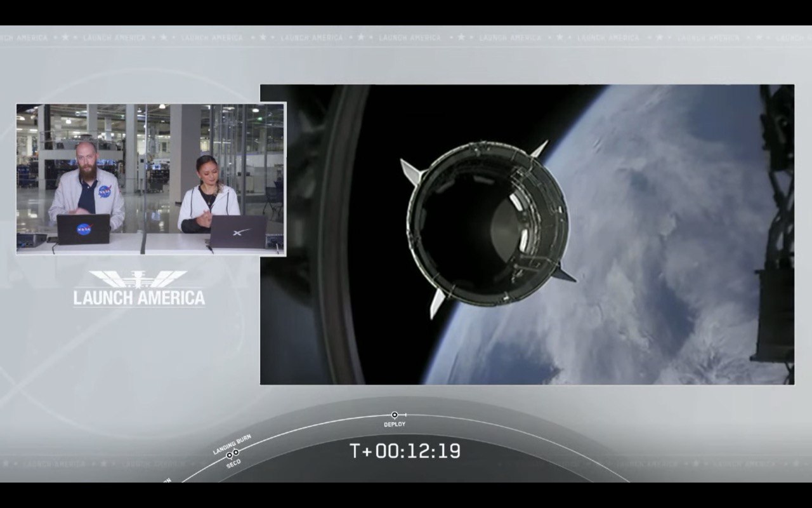
Task: Click the Launch America logo
Action: click(139, 288)
